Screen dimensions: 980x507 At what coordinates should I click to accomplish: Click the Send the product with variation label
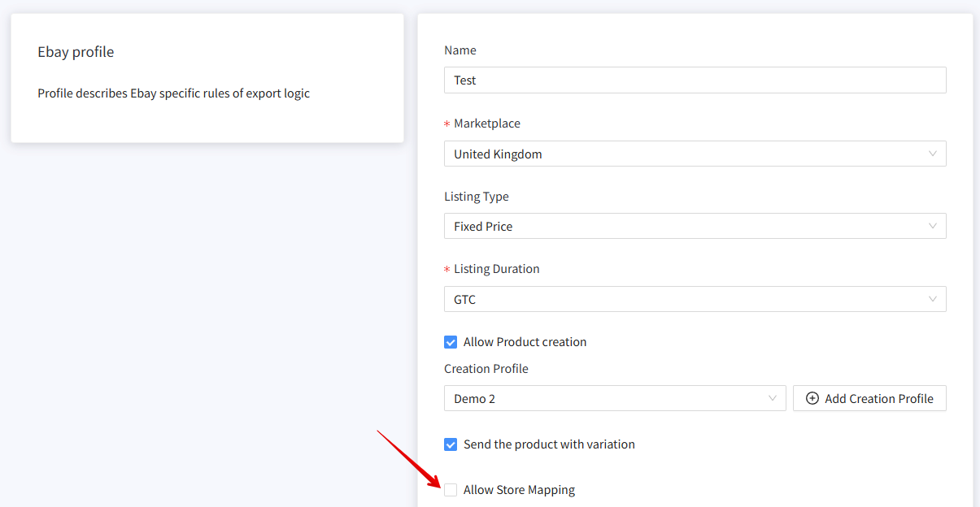(x=549, y=444)
